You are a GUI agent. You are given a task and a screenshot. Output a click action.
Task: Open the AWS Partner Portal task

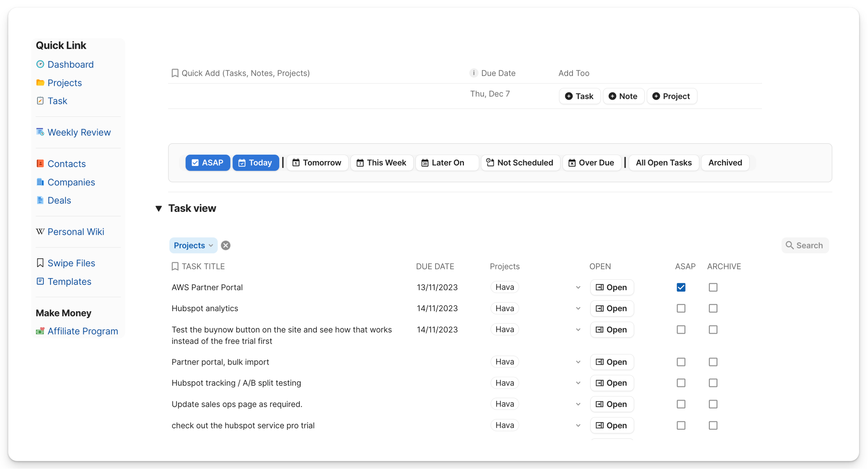pos(612,287)
